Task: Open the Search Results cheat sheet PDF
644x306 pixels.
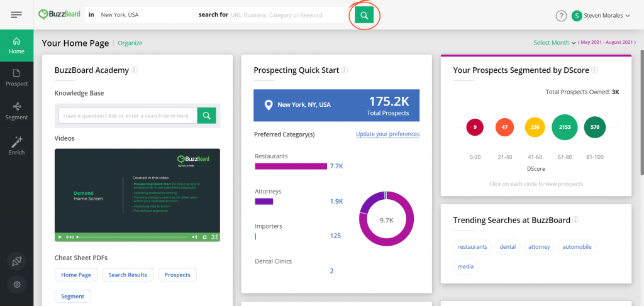Action: 127,275
